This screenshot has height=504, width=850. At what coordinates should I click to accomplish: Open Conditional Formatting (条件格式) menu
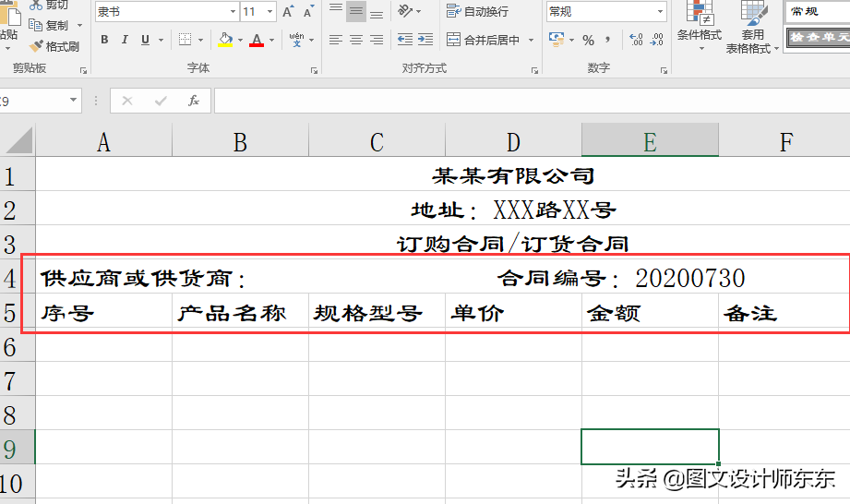click(x=699, y=26)
